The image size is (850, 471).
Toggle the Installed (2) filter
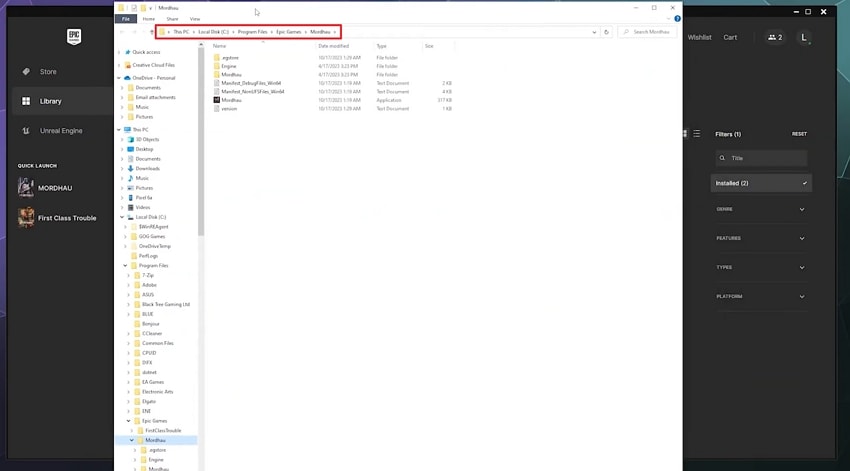click(761, 183)
